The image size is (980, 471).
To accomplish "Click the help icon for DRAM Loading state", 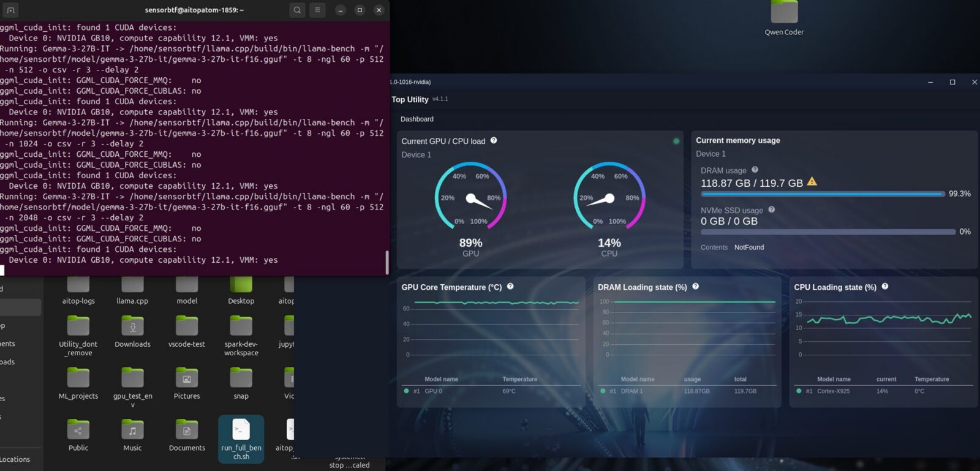I will pos(695,286).
